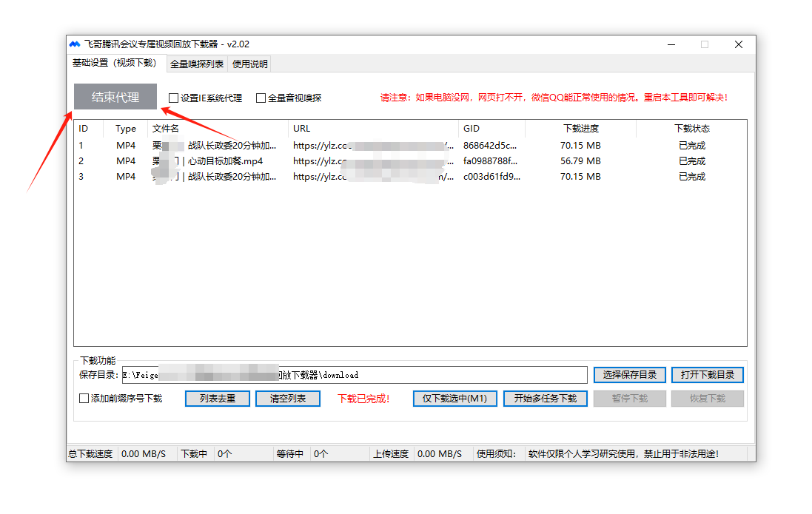This screenshot has width=812, height=514.
Task: Click 仅下载选中(M1) button
Action: coord(454,399)
